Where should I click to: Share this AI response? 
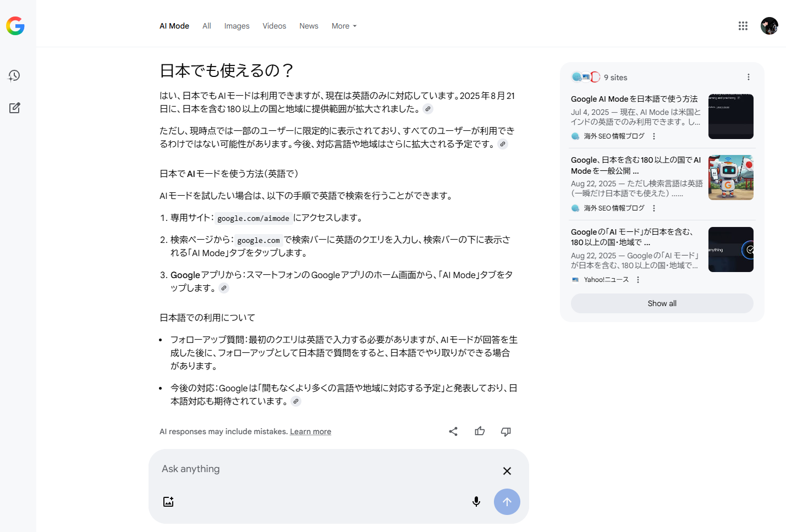[453, 431]
